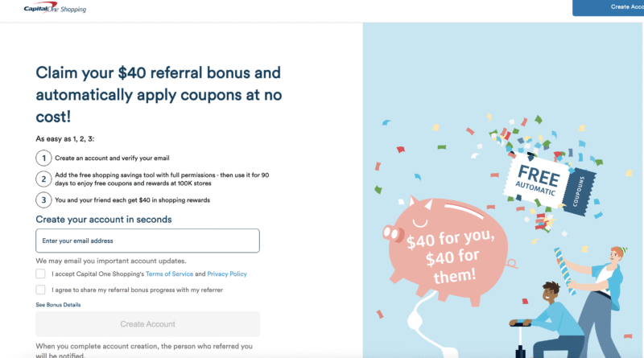Open the Privacy Policy link
The height and width of the screenshot is (358, 644).
click(x=227, y=274)
